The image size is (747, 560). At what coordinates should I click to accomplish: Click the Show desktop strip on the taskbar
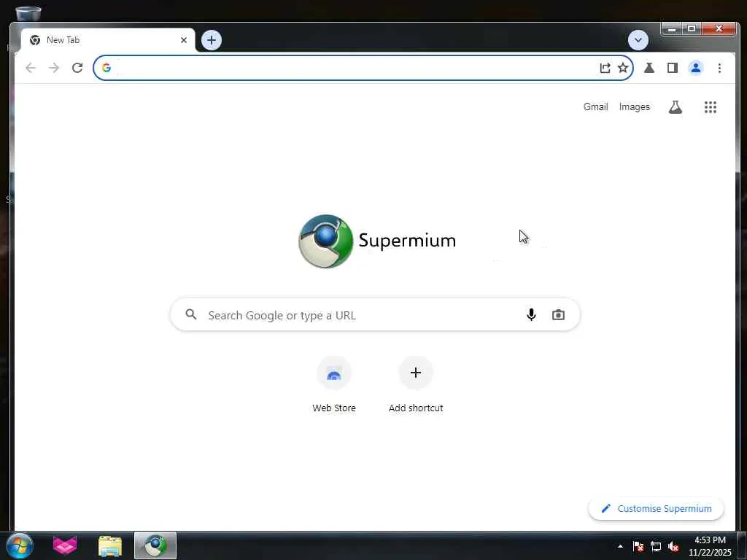[x=742, y=545]
